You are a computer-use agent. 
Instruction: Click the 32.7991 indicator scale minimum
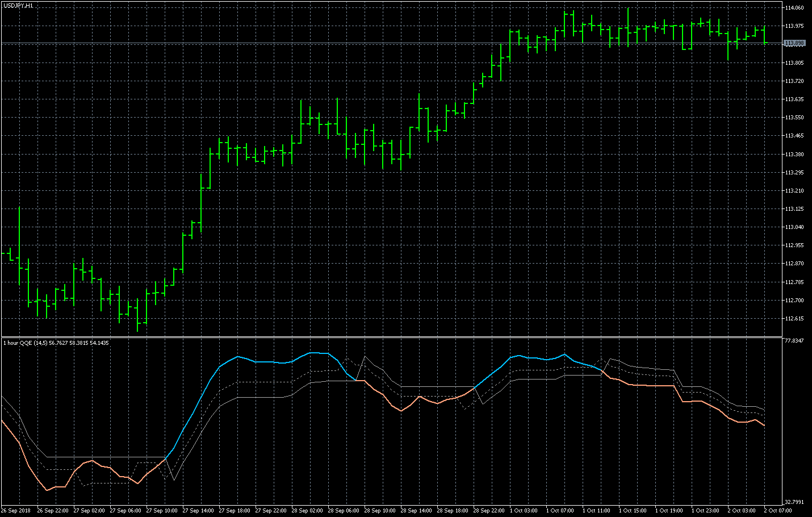pyautogui.click(x=794, y=502)
